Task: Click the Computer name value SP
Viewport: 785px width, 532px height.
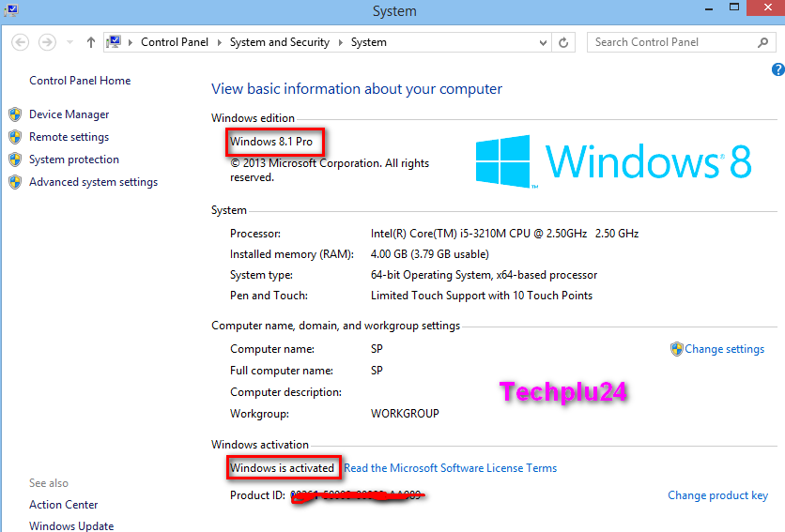Action: tap(377, 349)
